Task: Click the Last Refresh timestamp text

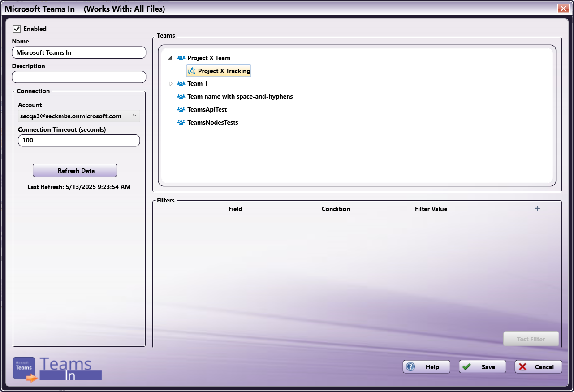Action: [x=79, y=187]
